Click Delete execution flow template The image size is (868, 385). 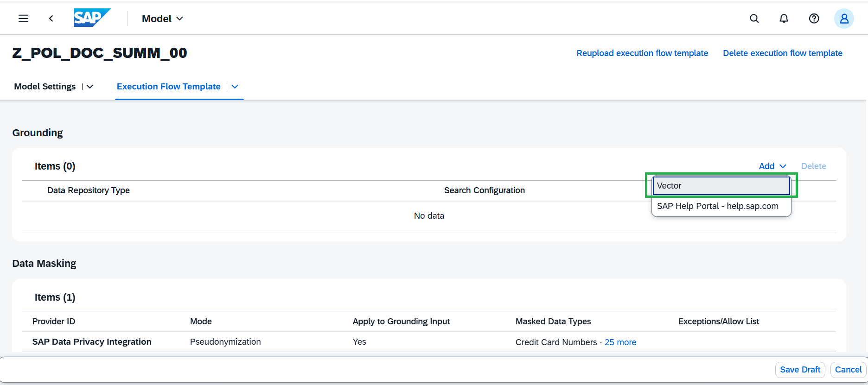(783, 53)
